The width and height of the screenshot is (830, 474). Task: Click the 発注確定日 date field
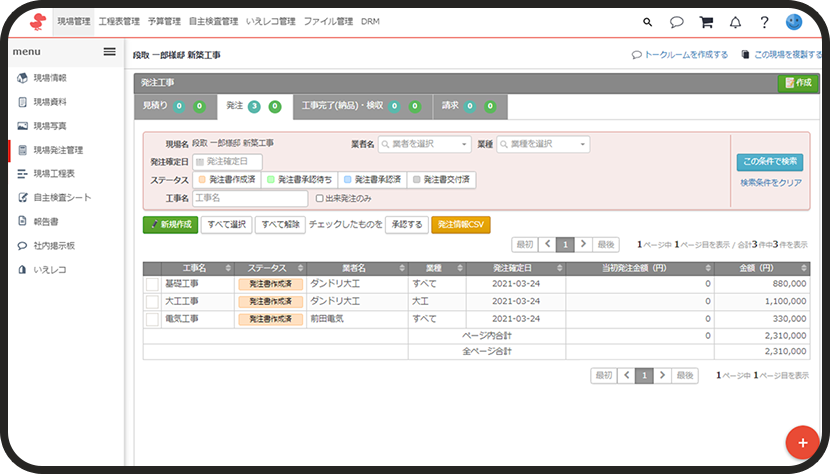coord(227,162)
